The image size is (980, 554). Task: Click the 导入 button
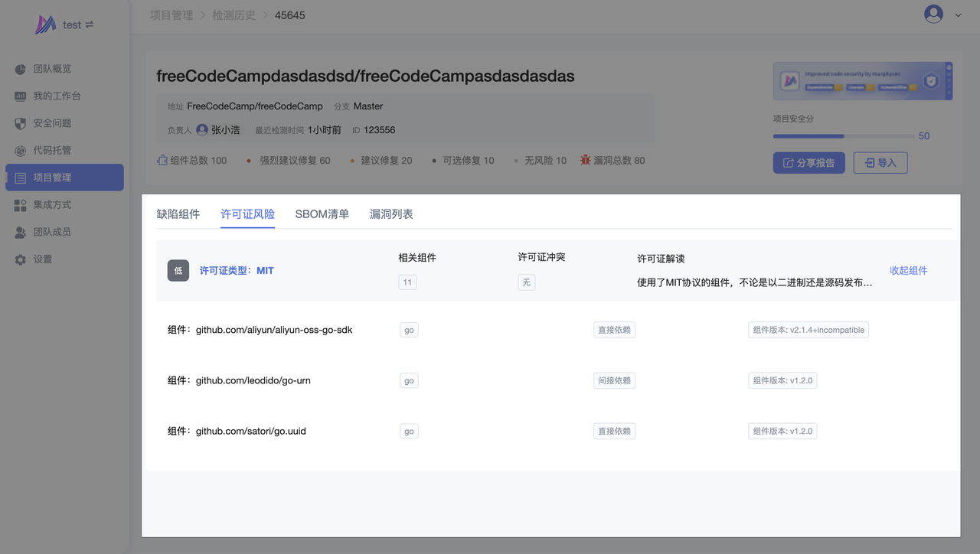(880, 163)
